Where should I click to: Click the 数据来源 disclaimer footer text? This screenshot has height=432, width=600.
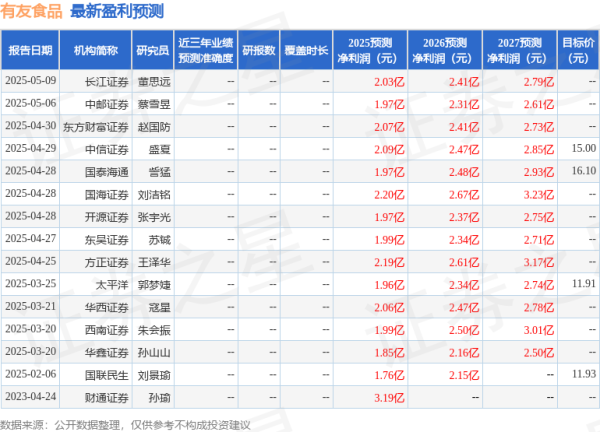click(125, 425)
